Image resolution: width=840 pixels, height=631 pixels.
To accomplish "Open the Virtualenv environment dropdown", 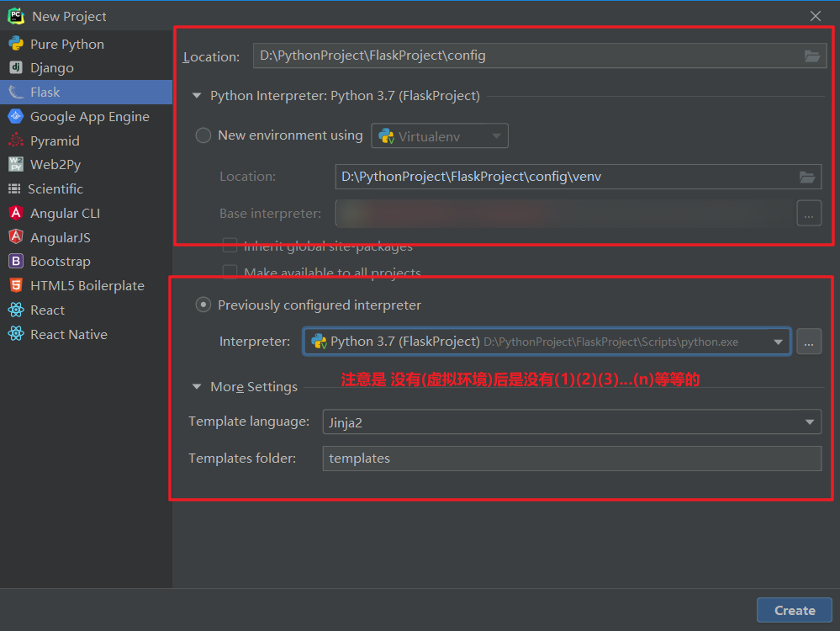I will (439, 136).
